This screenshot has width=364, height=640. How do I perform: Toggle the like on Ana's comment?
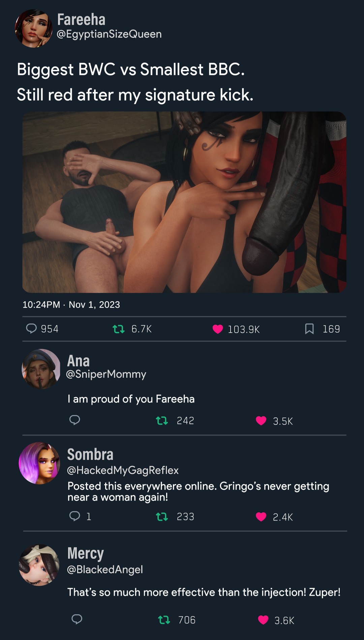click(261, 421)
